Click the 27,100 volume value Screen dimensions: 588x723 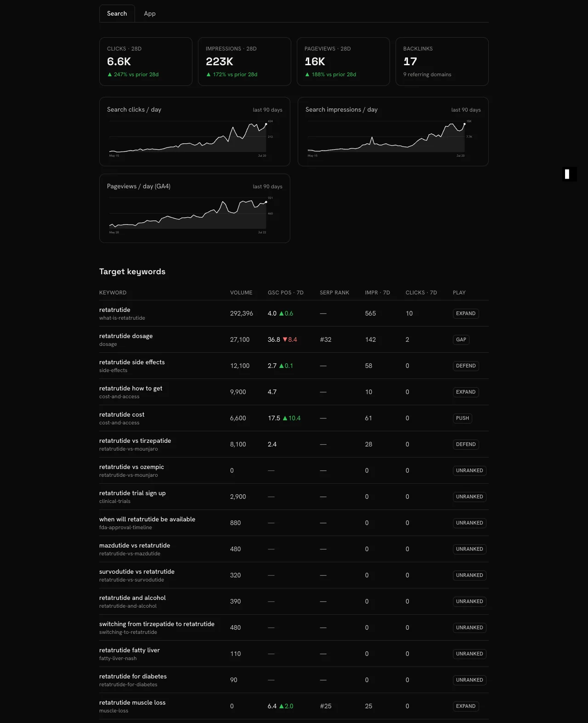coord(240,340)
